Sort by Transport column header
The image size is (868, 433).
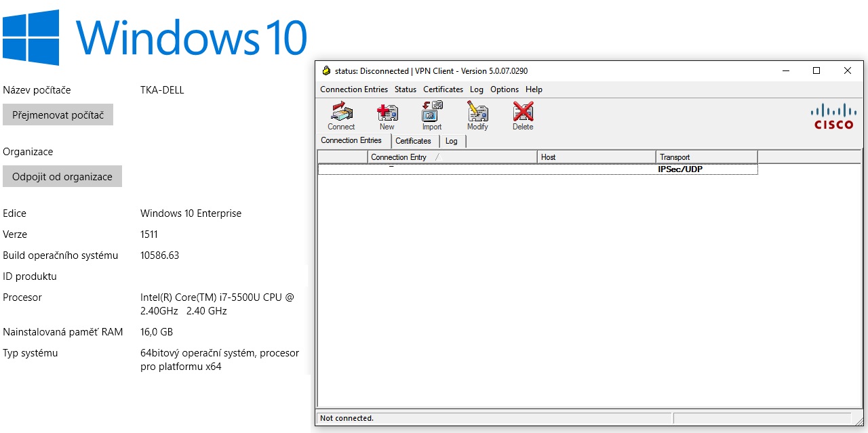[x=707, y=157]
